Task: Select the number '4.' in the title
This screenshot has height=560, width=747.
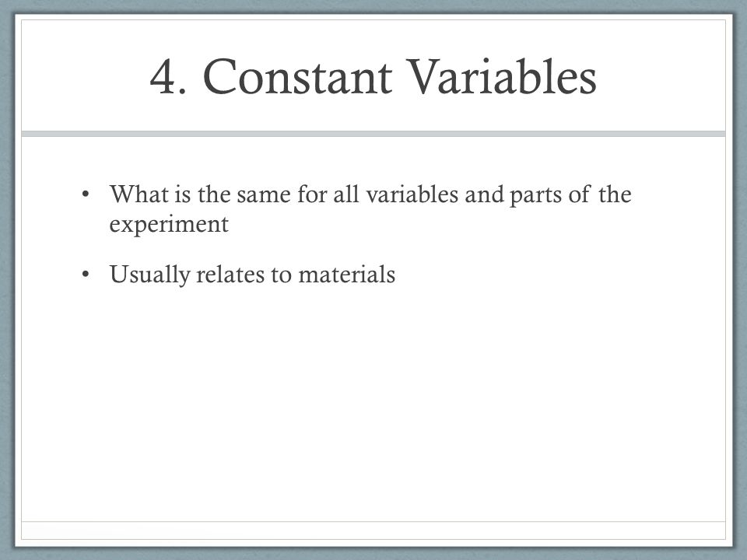Action: 168,78
